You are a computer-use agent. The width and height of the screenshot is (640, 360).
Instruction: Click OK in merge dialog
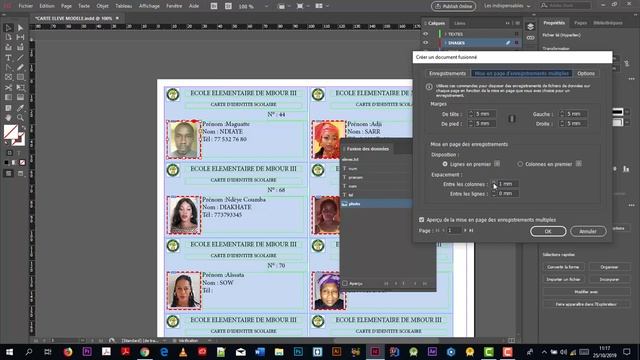point(548,231)
